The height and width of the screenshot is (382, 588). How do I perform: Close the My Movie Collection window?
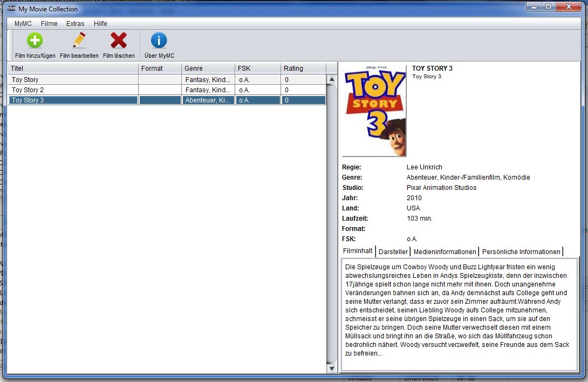(569, 7)
